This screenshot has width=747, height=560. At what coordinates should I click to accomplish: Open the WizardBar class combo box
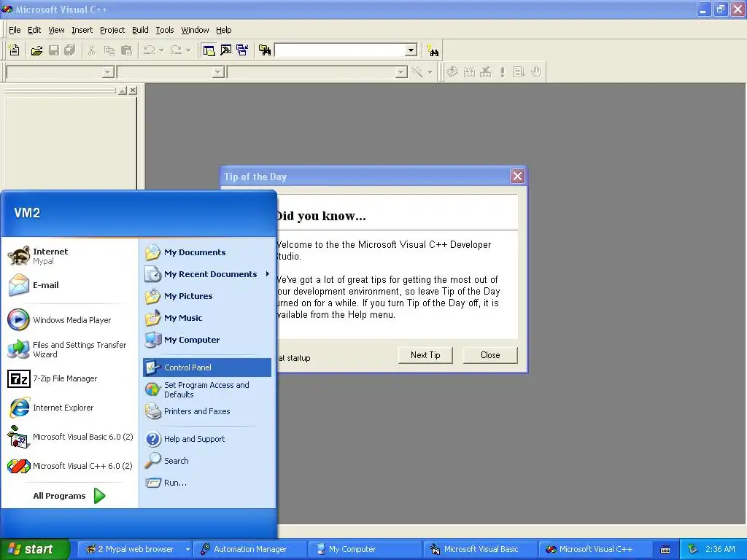pos(60,72)
